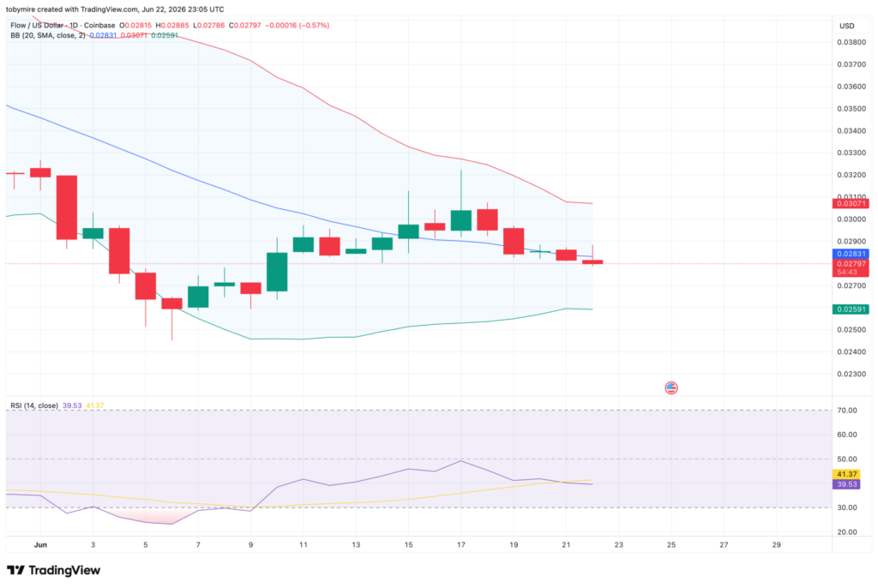The image size is (878, 588).
Task: Click the red 0.03071 upper band axis label
Action: pyautogui.click(x=851, y=204)
